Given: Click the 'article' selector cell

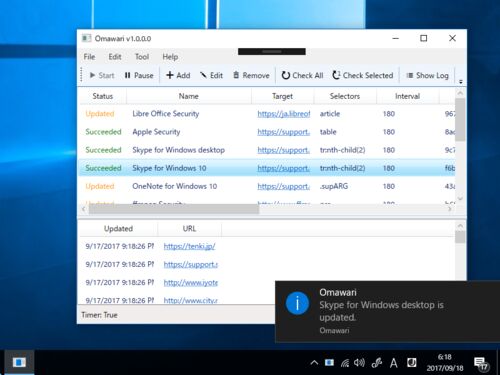Looking at the screenshot, I should point(330,114).
